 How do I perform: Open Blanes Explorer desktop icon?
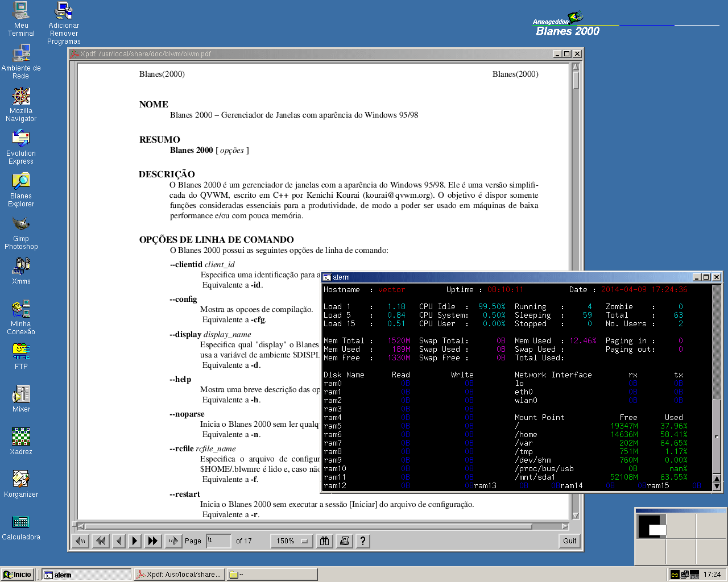(21, 190)
